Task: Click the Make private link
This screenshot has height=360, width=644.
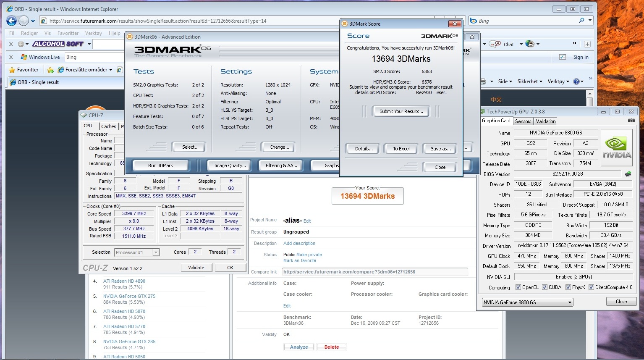Action: (x=309, y=255)
